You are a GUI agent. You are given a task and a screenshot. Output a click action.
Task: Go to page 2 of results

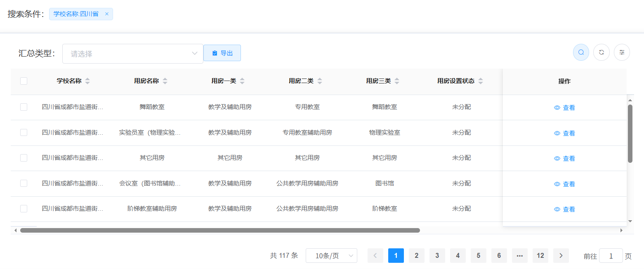416,256
